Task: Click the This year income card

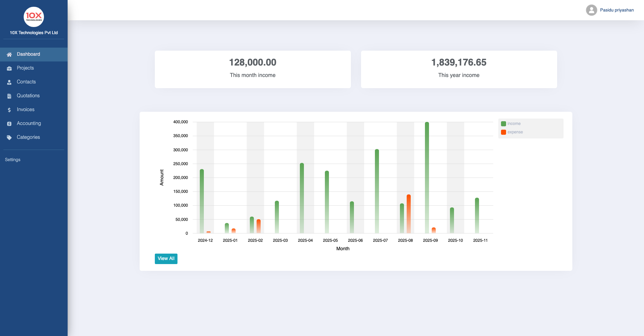Action: 459,69
